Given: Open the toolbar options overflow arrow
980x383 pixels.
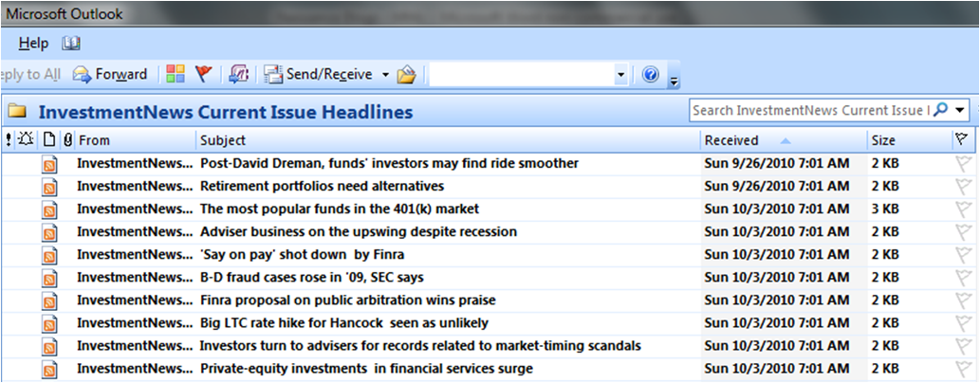Looking at the screenshot, I should click(x=674, y=80).
